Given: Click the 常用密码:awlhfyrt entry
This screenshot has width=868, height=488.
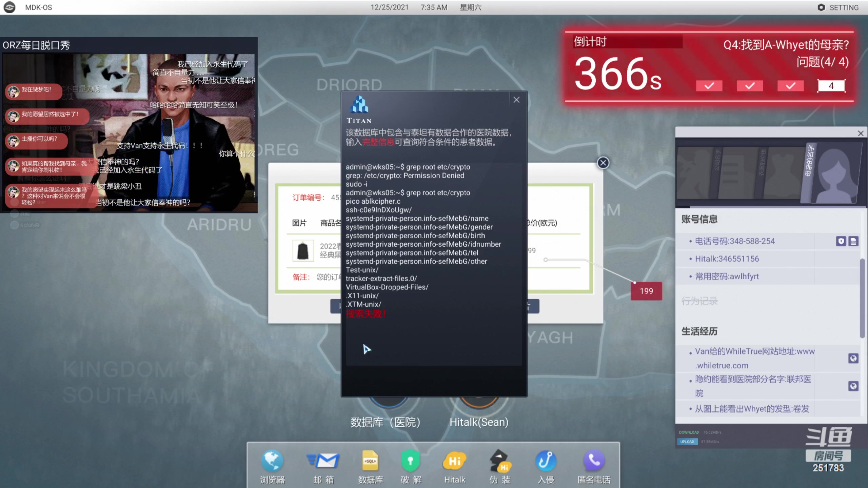Looking at the screenshot, I should [x=727, y=277].
